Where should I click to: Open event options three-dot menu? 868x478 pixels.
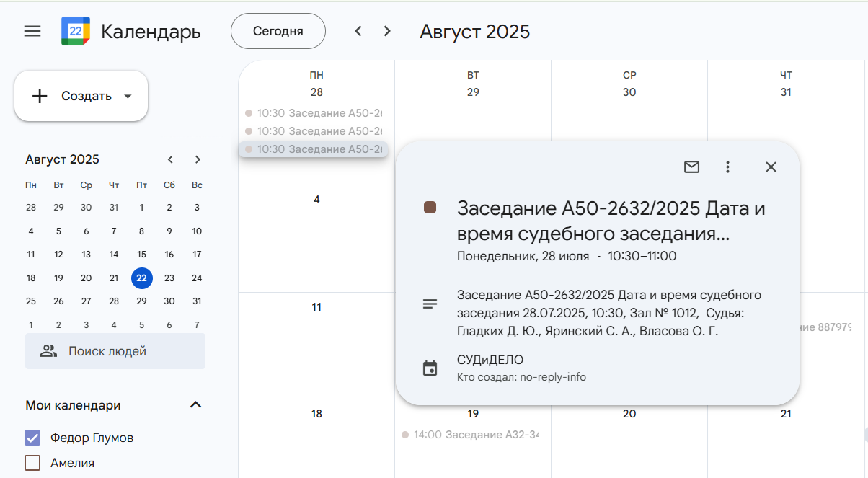click(x=727, y=167)
